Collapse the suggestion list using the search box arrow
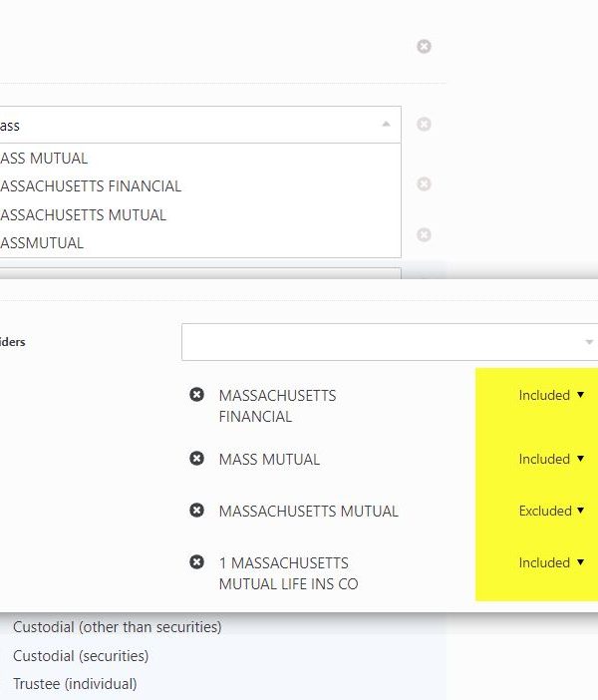The height and width of the screenshot is (700, 598). [x=386, y=125]
